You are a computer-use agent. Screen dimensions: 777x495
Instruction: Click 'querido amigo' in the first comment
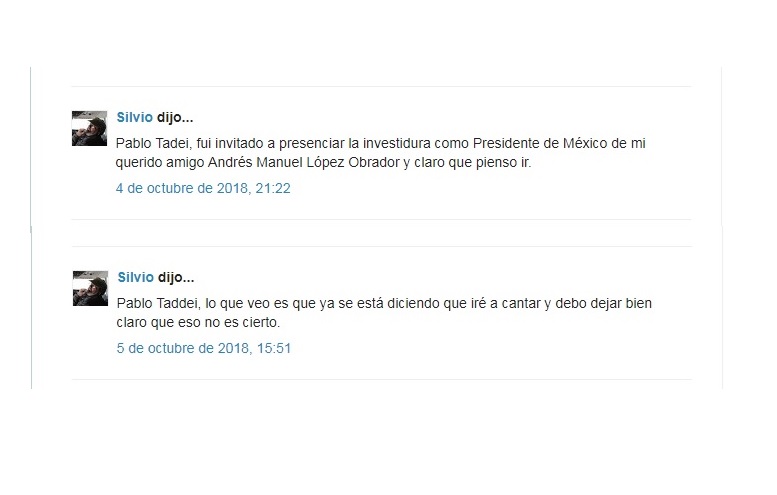160,163
